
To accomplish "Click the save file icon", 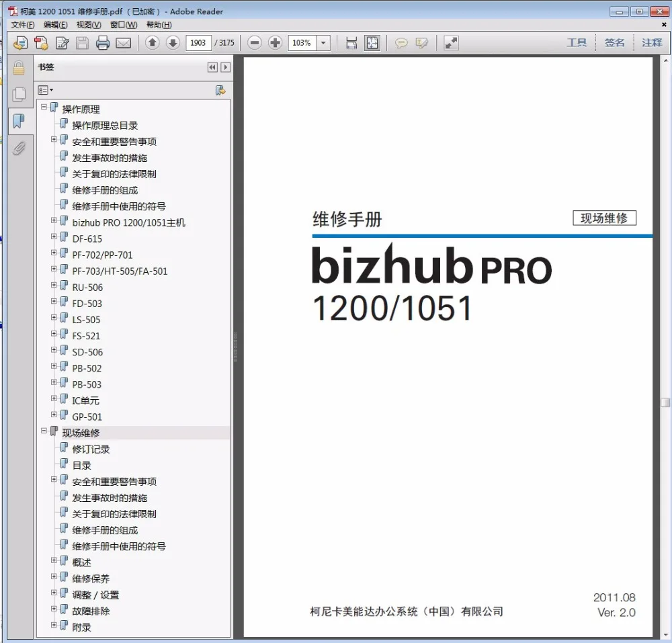I will click(82, 43).
